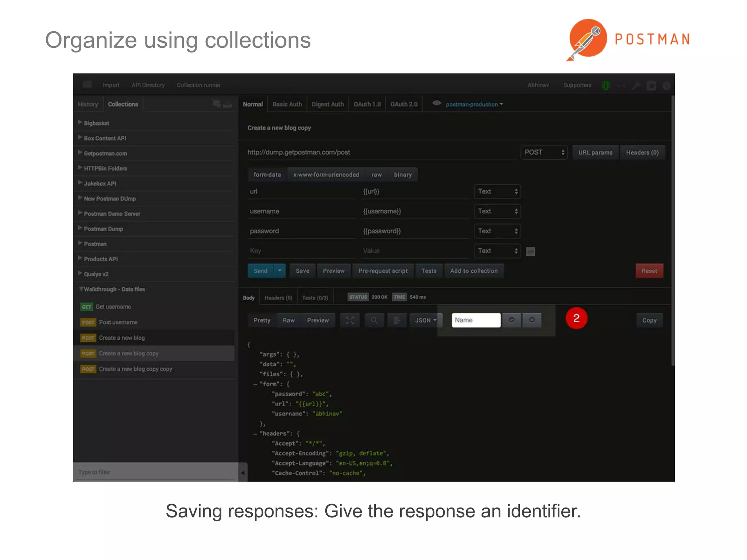Click the Twitter icon in the top bar
Viewport: 747px width, 560px height.
coord(651,85)
